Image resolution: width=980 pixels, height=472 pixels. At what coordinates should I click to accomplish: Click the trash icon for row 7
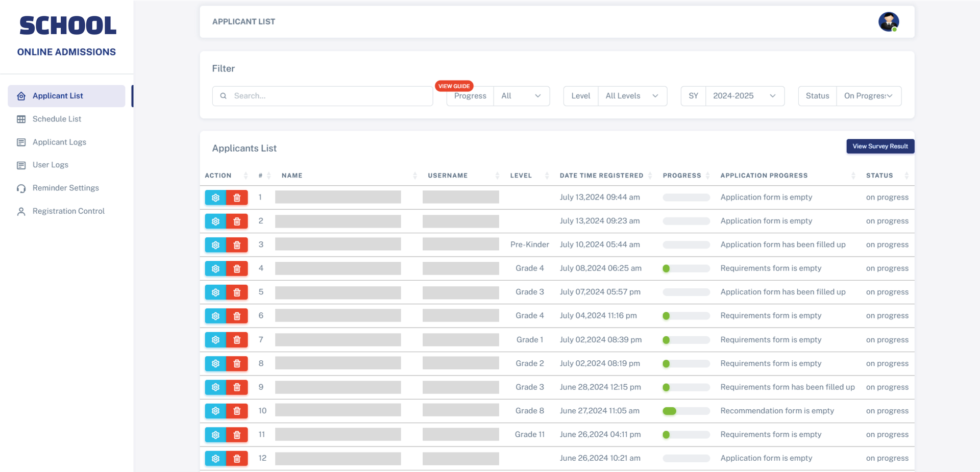tap(237, 340)
